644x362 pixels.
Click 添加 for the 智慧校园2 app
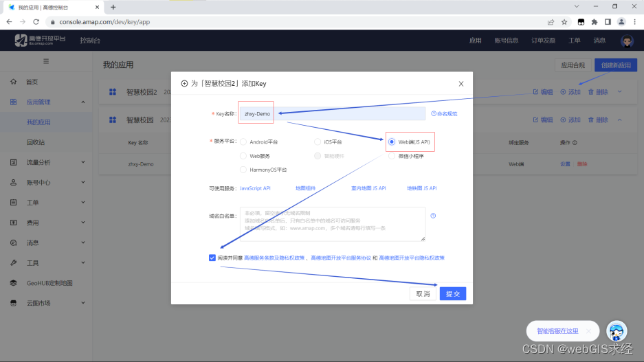click(x=570, y=92)
